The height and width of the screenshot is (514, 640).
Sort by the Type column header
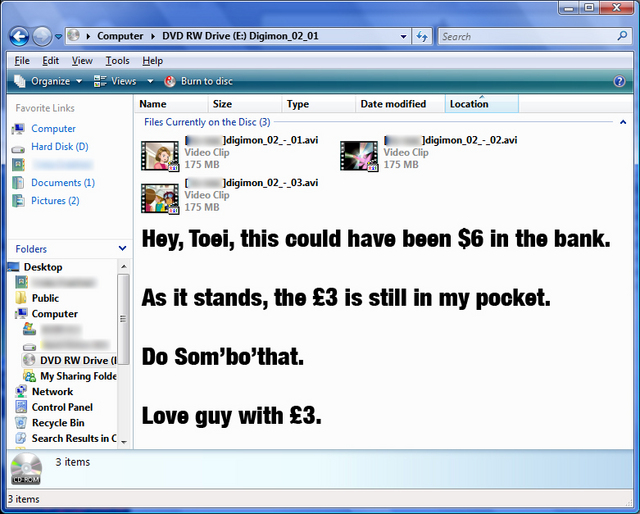(319, 104)
